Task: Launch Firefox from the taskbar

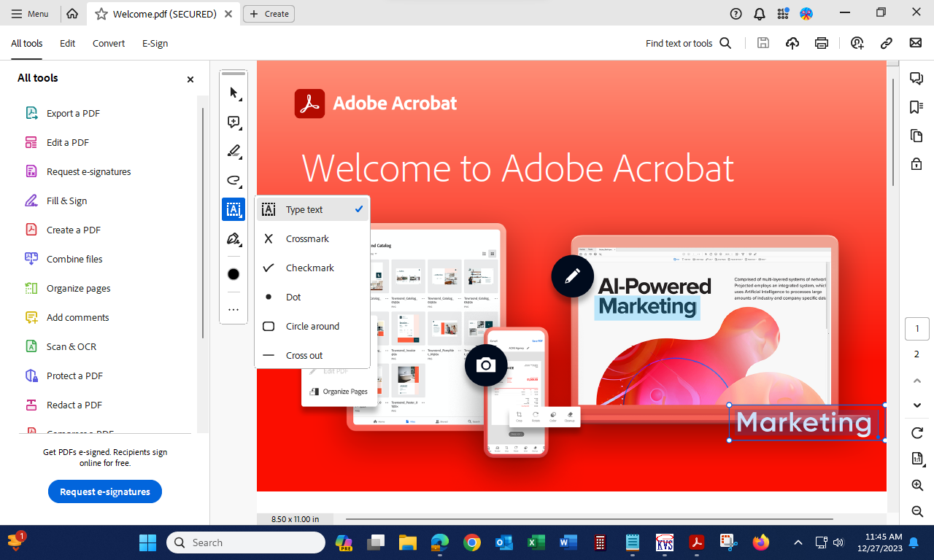Action: [760, 542]
